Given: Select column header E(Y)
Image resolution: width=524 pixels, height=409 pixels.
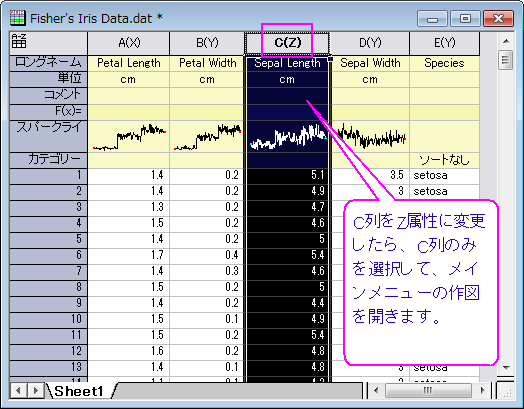Looking at the screenshot, I should tap(444, 43).
